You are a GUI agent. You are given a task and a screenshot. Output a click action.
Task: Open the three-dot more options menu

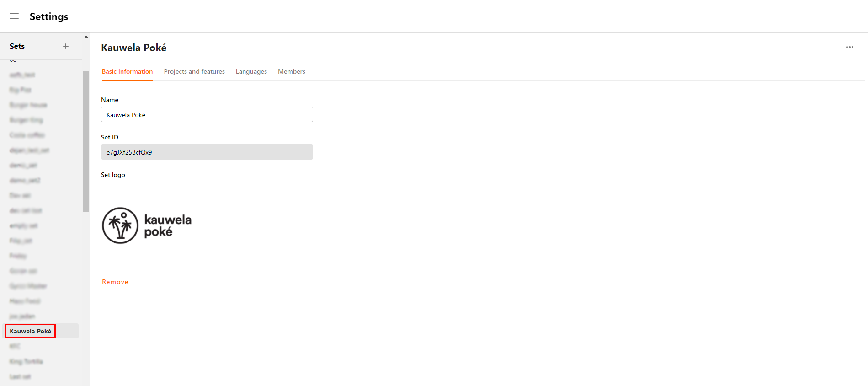[850, 47]
